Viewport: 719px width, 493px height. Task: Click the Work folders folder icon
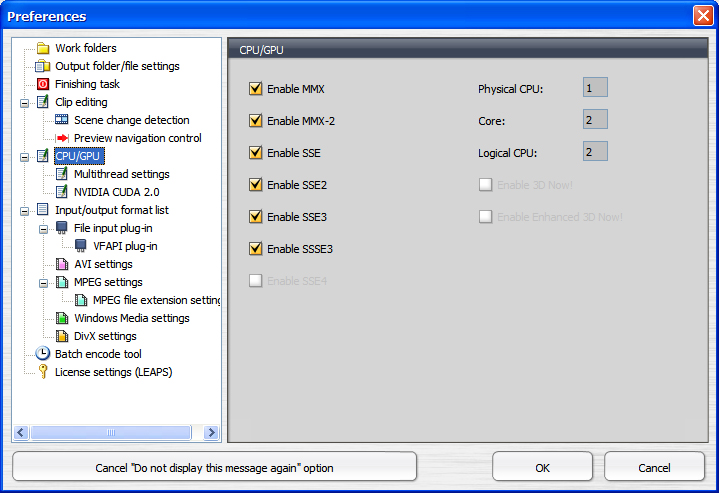click(43, 48)
